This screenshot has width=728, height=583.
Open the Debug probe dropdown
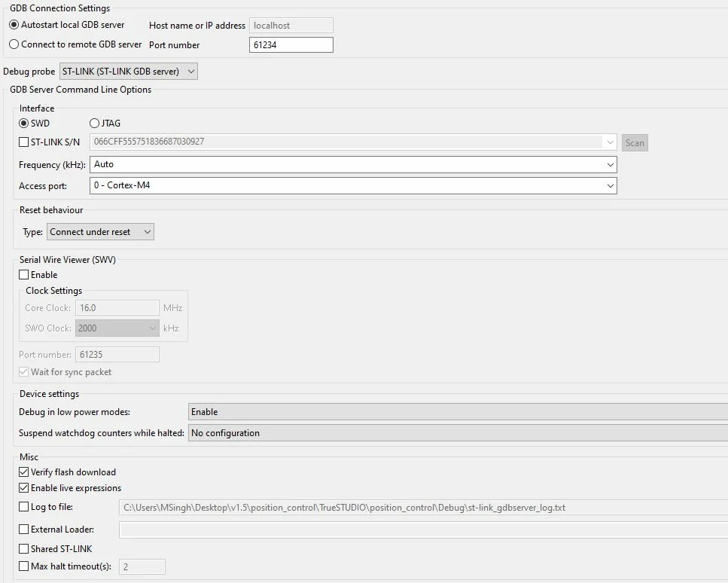point(129,72)
